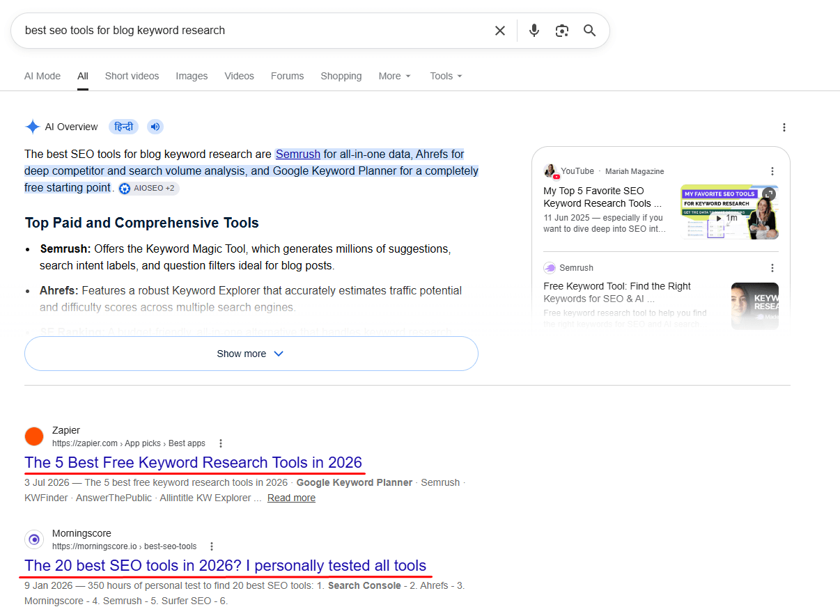
Task: Select the All results tab
Action: tap(83, 76)
